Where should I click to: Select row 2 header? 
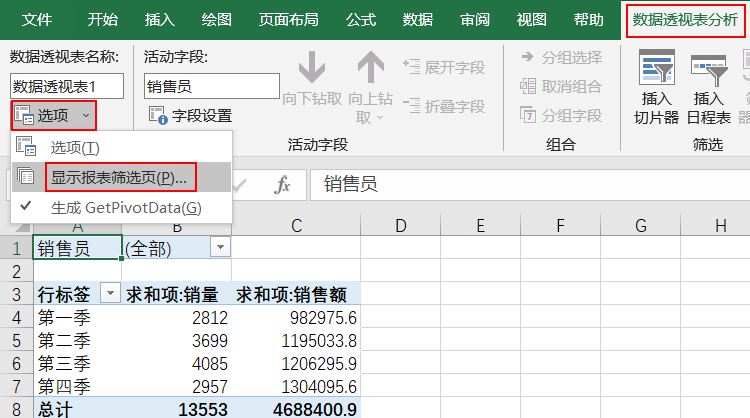click(x=17, y=271)
